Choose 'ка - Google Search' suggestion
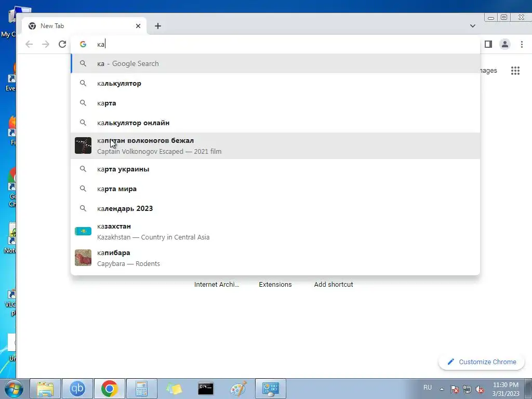The height and width of the screenshot is (399, 532). tap(275, 63)
